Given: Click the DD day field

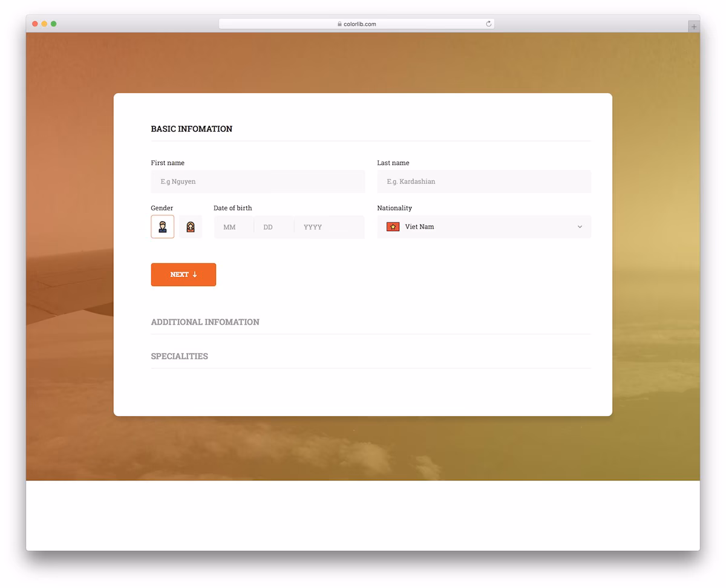Looking at the screenshot, I should tap(274, 227).
